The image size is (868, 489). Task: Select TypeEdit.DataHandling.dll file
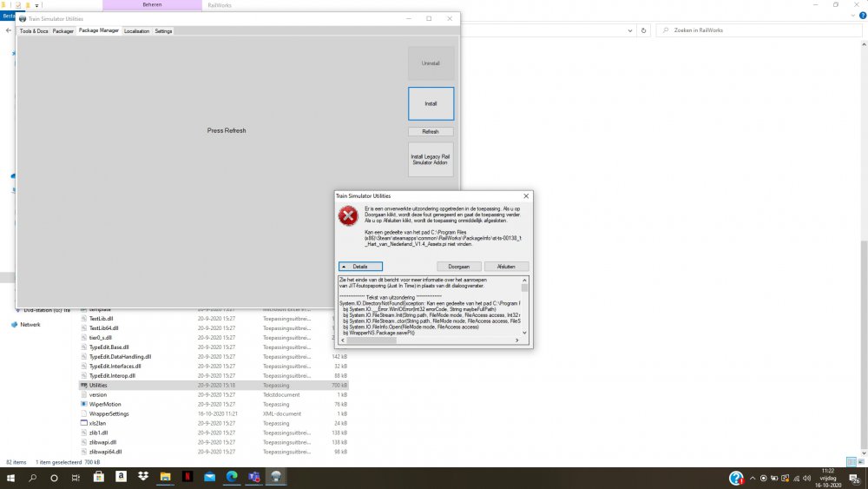coord(120,357)
